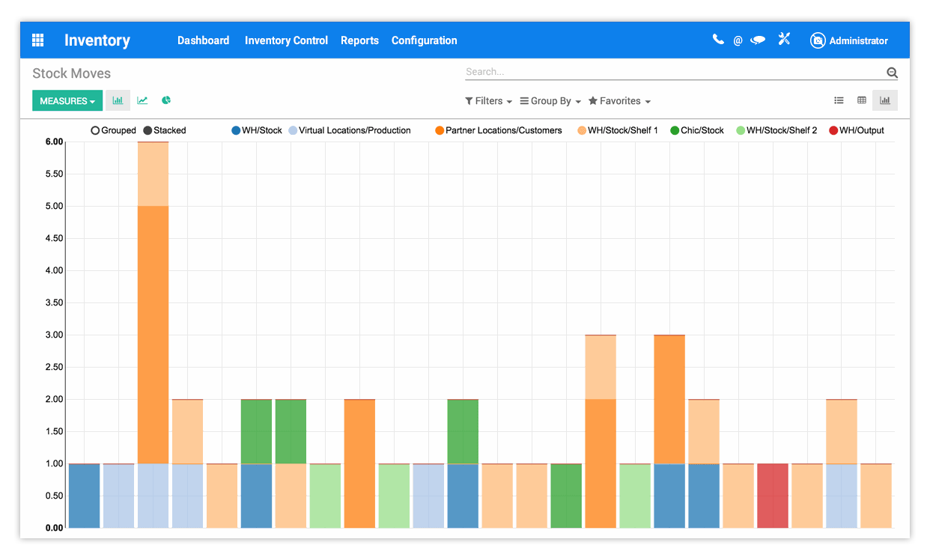Click the developer tools wrench icon
The width and height of the screenshot is (930, 560).
click(784, 40)
